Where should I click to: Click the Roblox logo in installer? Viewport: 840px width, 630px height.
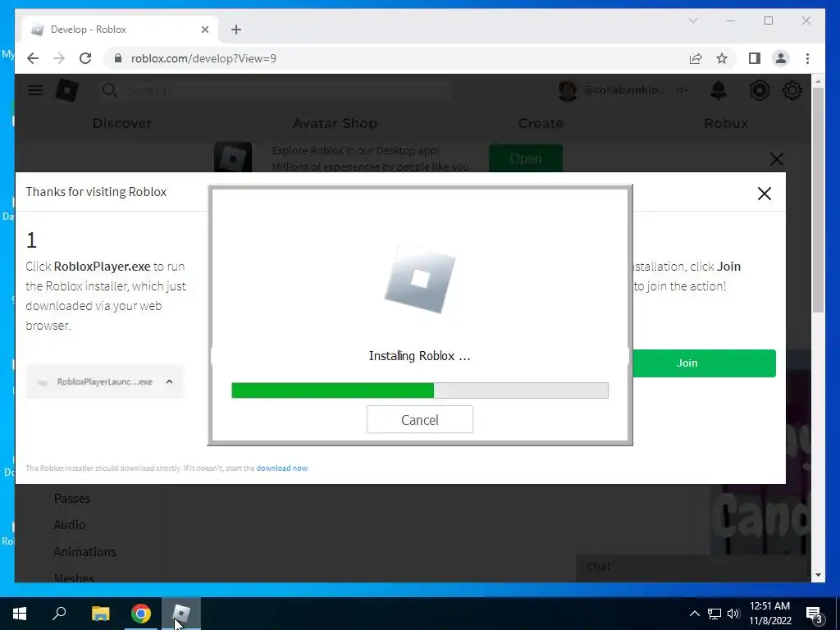[x=420, y=279]
